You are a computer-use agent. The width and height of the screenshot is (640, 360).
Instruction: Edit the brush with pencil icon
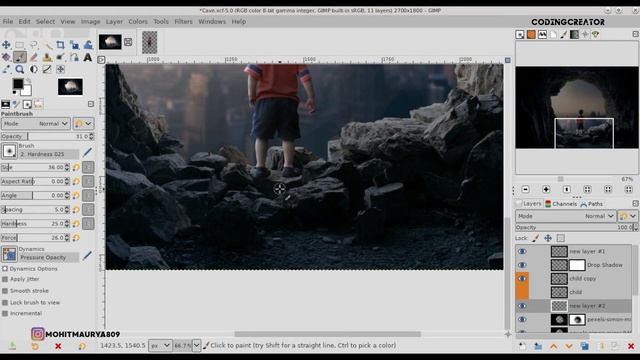87,152
